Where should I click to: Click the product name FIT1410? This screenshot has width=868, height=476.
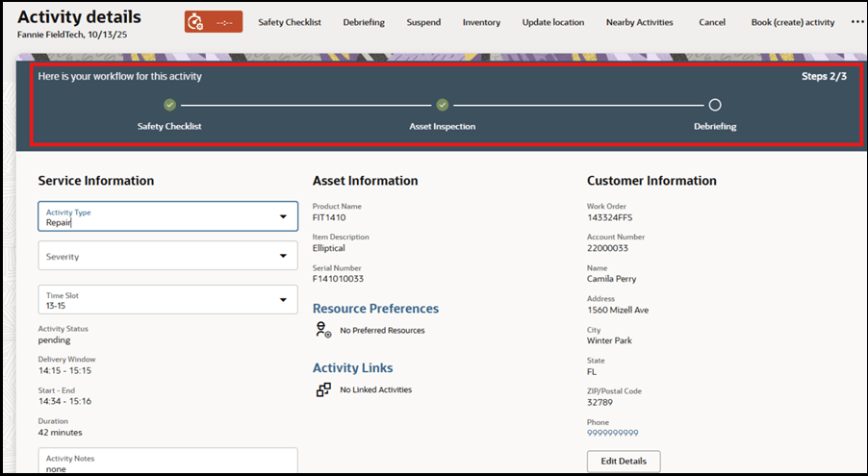tap(329, 217)
